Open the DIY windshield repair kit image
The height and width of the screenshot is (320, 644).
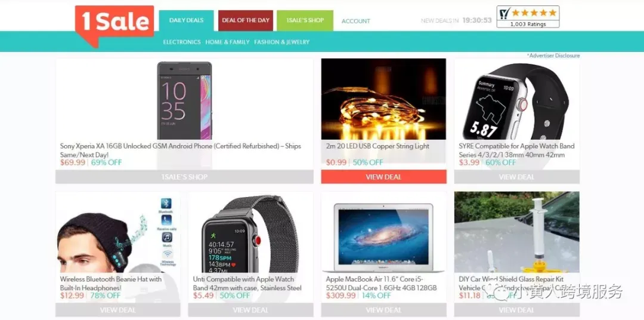516,233
